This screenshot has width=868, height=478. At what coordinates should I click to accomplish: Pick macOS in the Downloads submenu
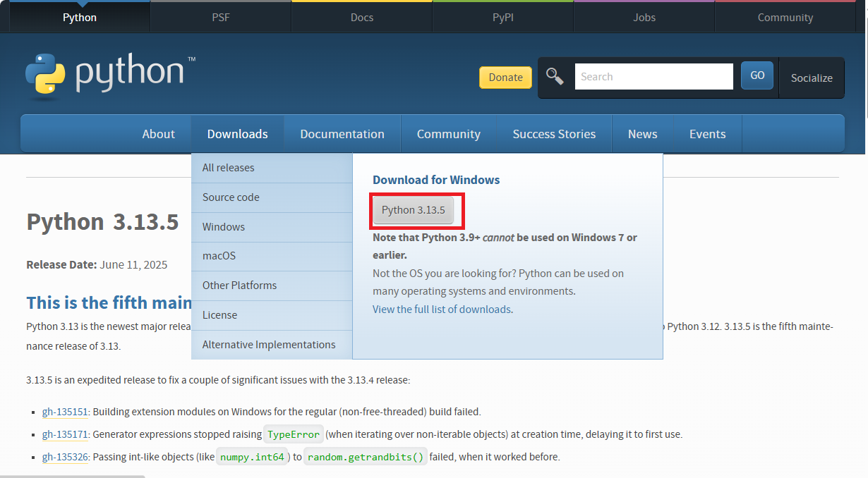coord(219,256)
